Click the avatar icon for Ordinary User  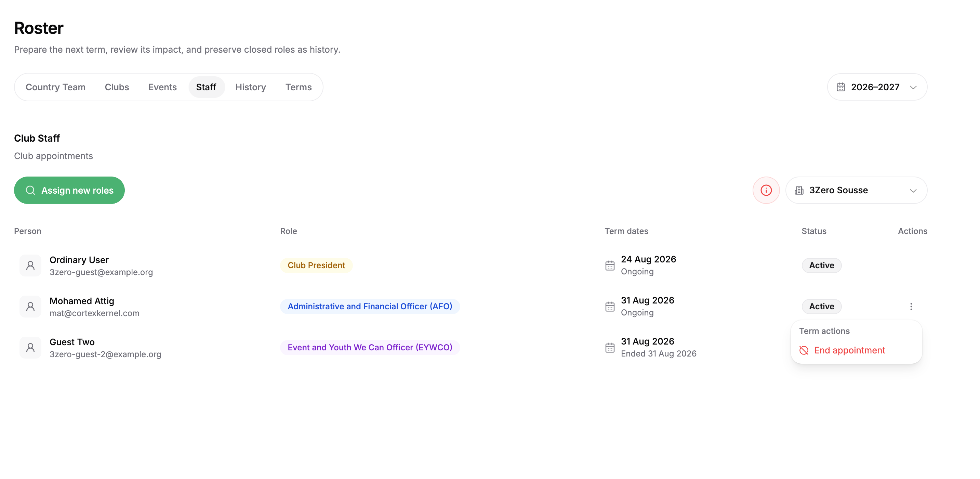(30, 266)
